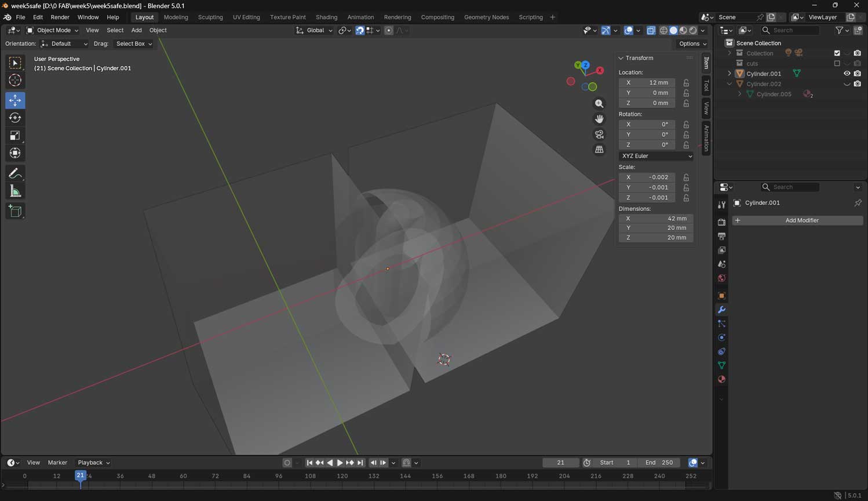
Task: Toggle X-ray mode
Action: (x=651, y=30)
